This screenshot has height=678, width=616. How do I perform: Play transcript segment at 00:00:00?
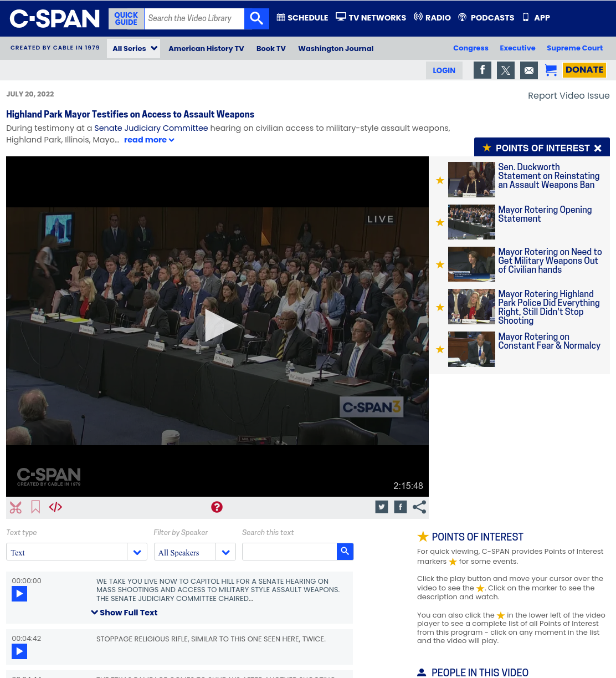coord(19,594)
